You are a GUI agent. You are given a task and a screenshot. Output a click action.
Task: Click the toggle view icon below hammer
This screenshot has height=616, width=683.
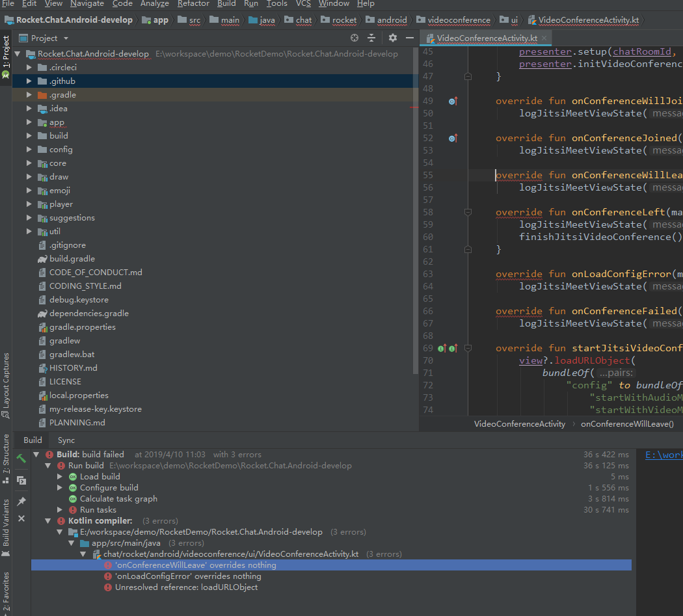(x=21, y=480)
